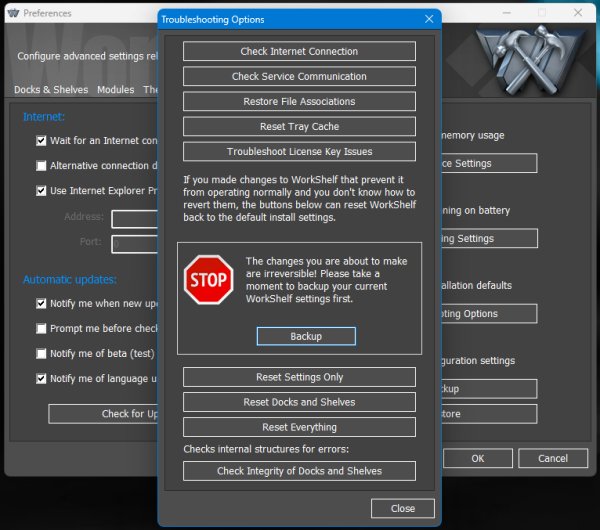This screenshot has height=530, width=600.
Task: Choose Reset Docks and Shelves
Action: (x=299, y=402)
